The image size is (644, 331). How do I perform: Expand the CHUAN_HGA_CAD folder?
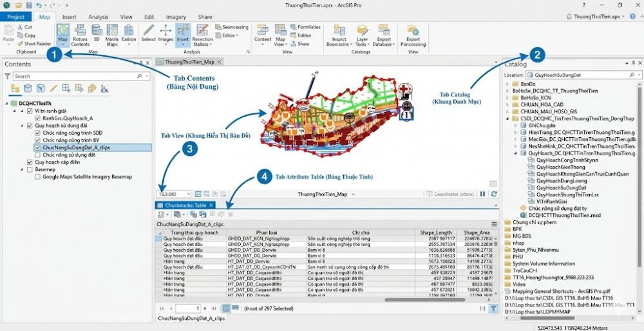pyautogui.click(x=507, y=105)
